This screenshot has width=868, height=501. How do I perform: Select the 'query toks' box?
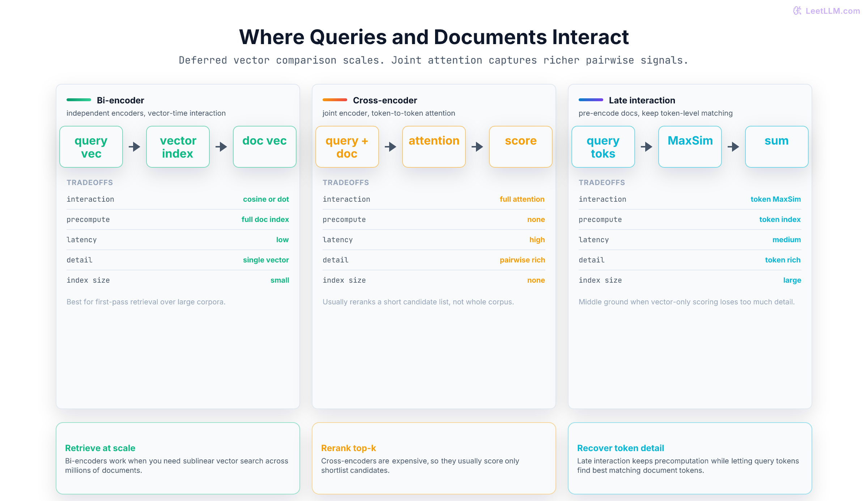pyautogui.click(x=603, y=147)
